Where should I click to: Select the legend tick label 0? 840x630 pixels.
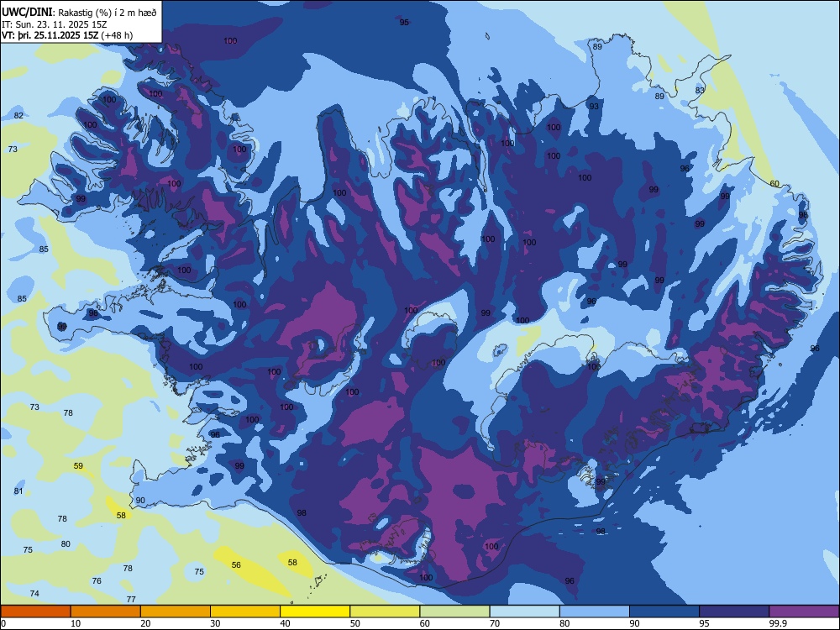click(3, 623)
